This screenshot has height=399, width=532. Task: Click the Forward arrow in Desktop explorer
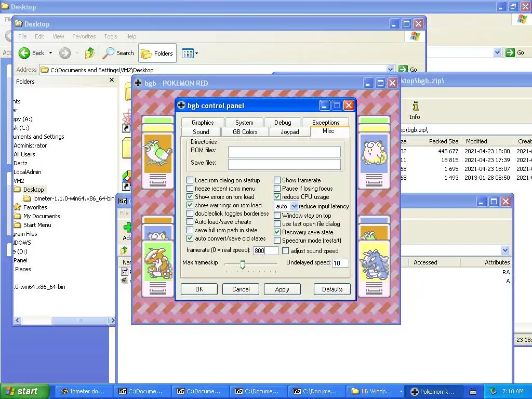[x=65, y=53]
